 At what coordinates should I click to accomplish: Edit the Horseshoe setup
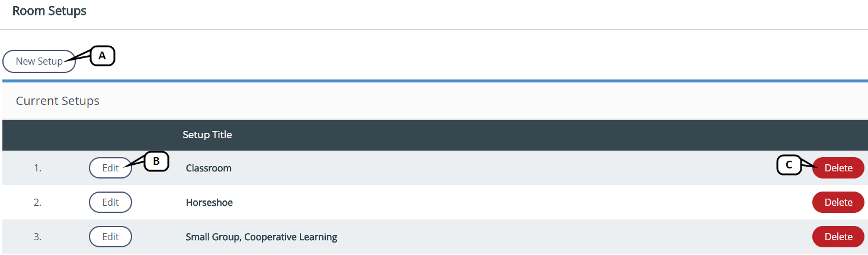click(110, 202)
